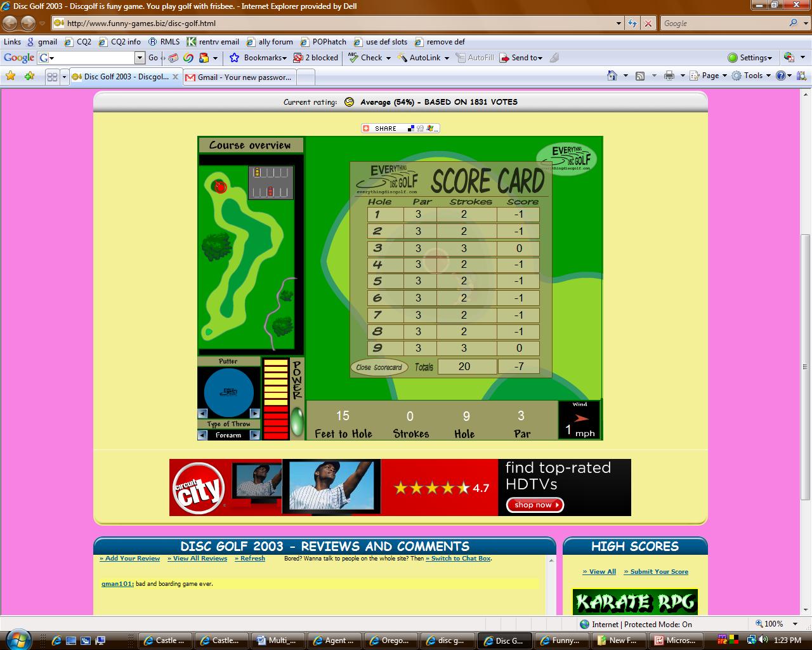Viewport: 812px width, 650px height.
Task: Open ally forum favorites link
Action: click(x=270, y=42)
